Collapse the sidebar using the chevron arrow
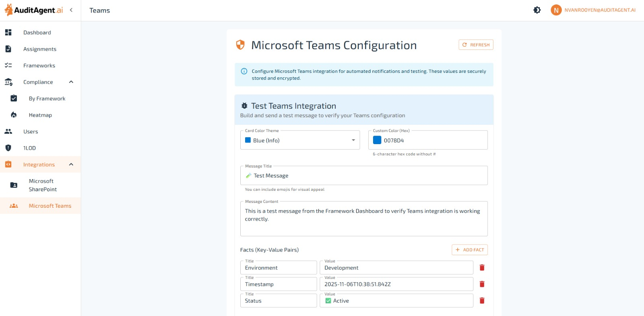644x316 pixels. pyautogui.click(x=71, y=10)
